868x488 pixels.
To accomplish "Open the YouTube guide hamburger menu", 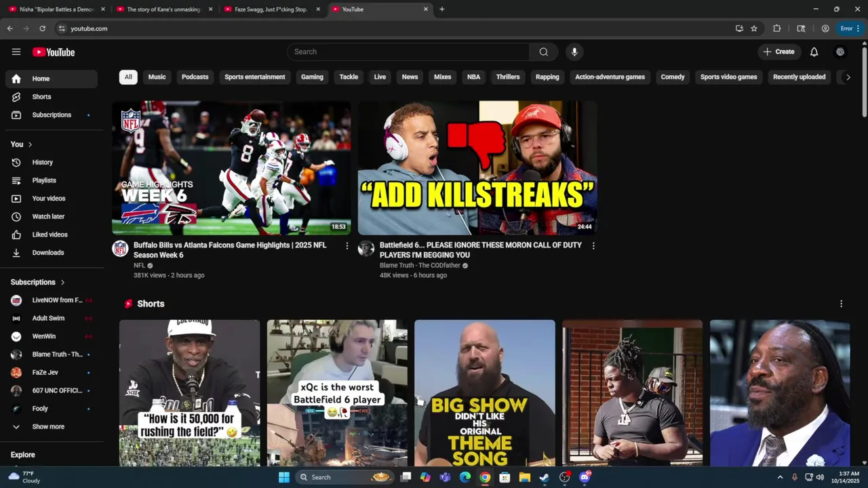I will point(16,52).
